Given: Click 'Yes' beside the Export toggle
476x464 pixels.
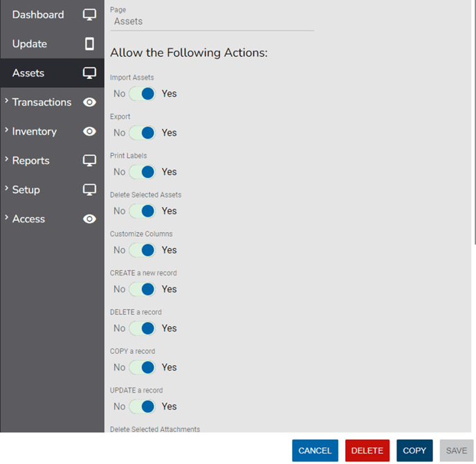Looking at the screenshot, I should coord(169,133).
